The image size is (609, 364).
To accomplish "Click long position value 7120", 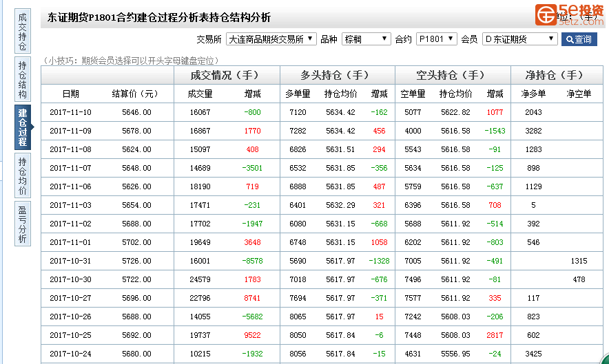I will [298, 112].
